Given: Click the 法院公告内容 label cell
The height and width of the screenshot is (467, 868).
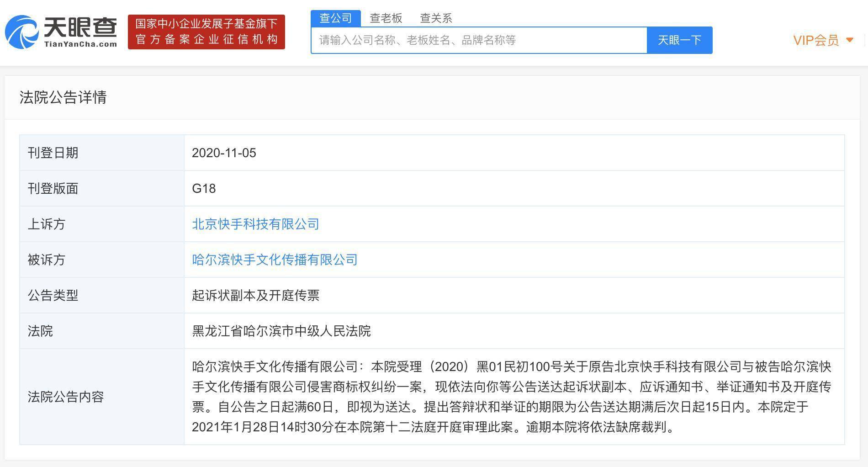Looking at the screenshot, I should 102,397.
